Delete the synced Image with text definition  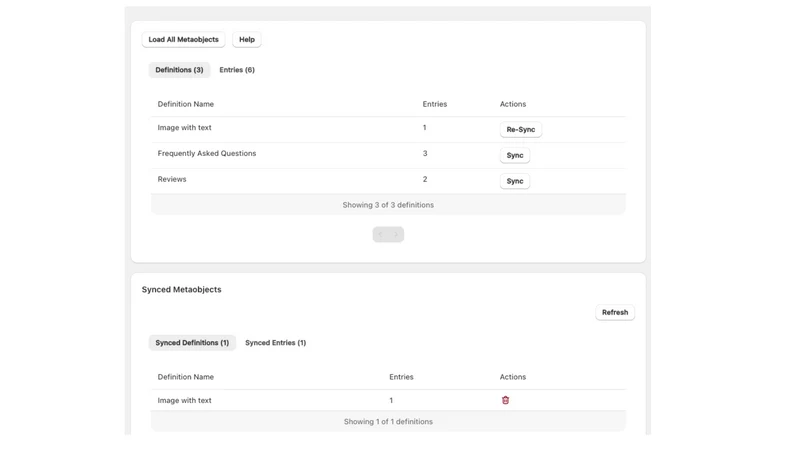[x=505, y=401]
